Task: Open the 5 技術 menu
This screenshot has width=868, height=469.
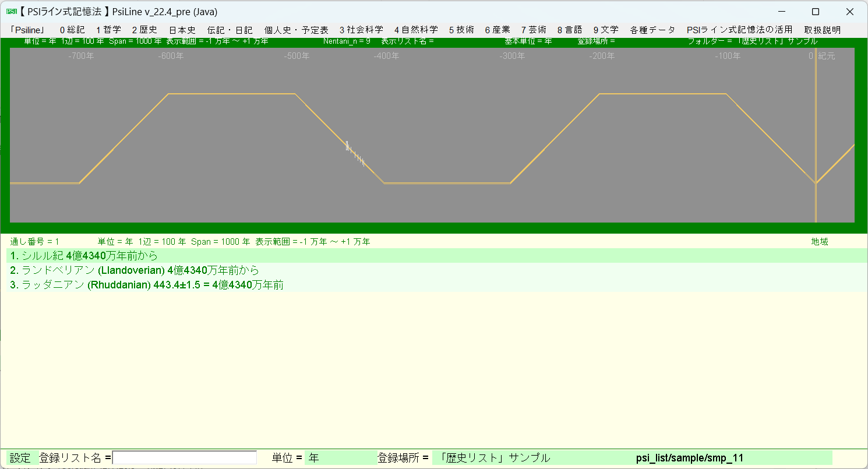Action: [x=461, y=30]
